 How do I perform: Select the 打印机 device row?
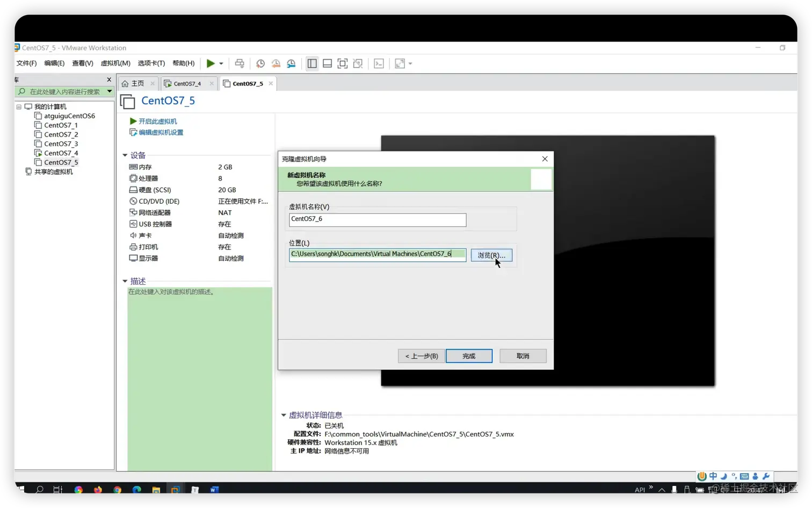tap(199, 247)
